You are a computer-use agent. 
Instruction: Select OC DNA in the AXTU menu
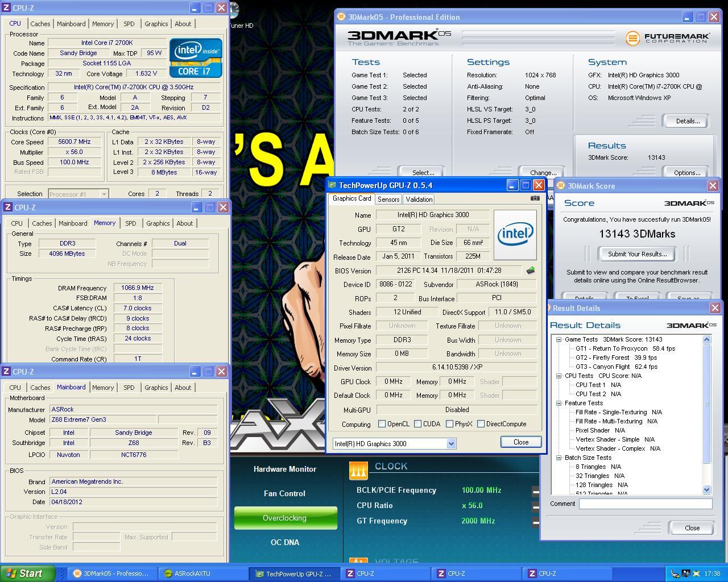pyautogui.click(x=285, y=543)
